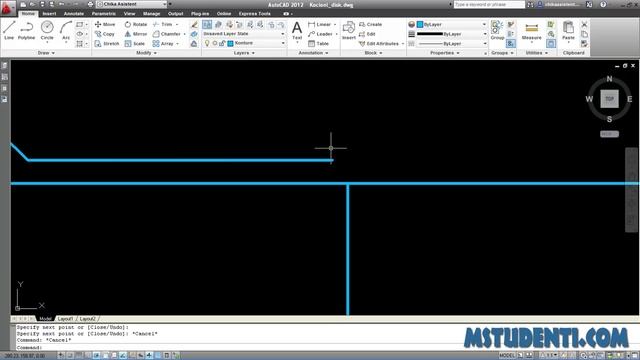Screen dimensions: 640x360
Task: Activate the Move command
Action: pos(105,24)
